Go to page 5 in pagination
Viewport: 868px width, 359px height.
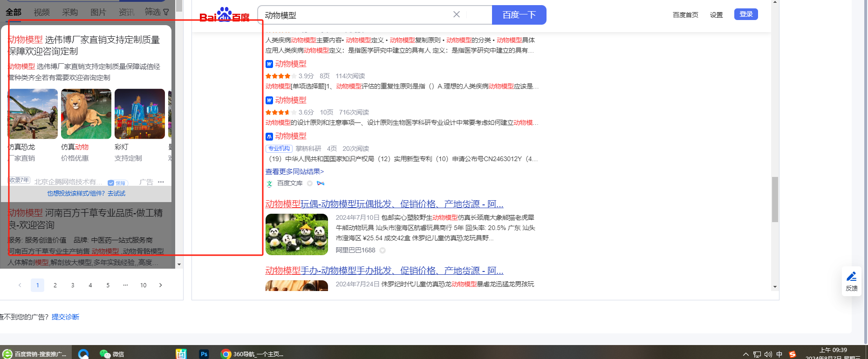108,285
